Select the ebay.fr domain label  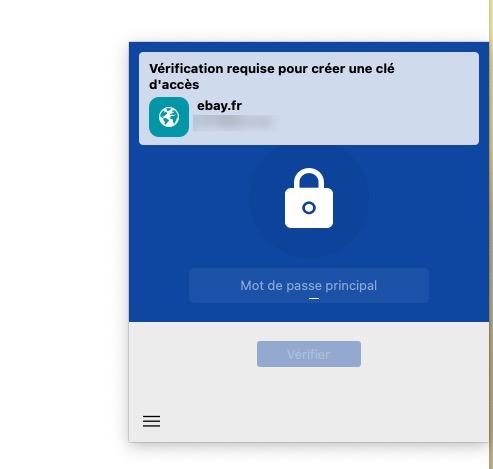pyautogui.click(x=219, y=106)
